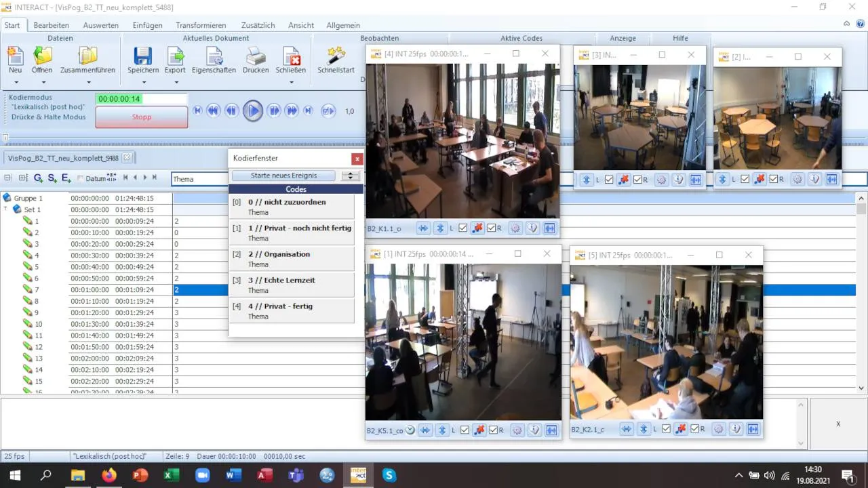
Task: Click Starte neues Ereignis in the Kodierfenster
Action: coord(283,175)
